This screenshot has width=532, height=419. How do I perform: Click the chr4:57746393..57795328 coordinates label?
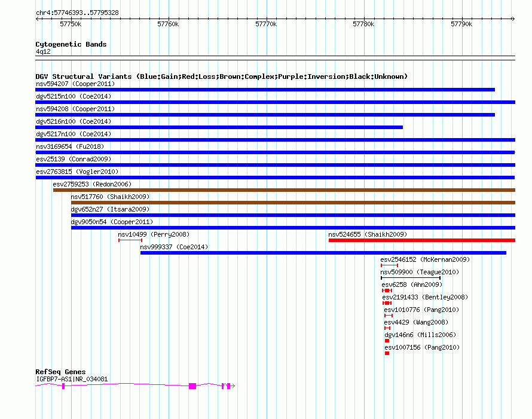[x=77, y=13]
